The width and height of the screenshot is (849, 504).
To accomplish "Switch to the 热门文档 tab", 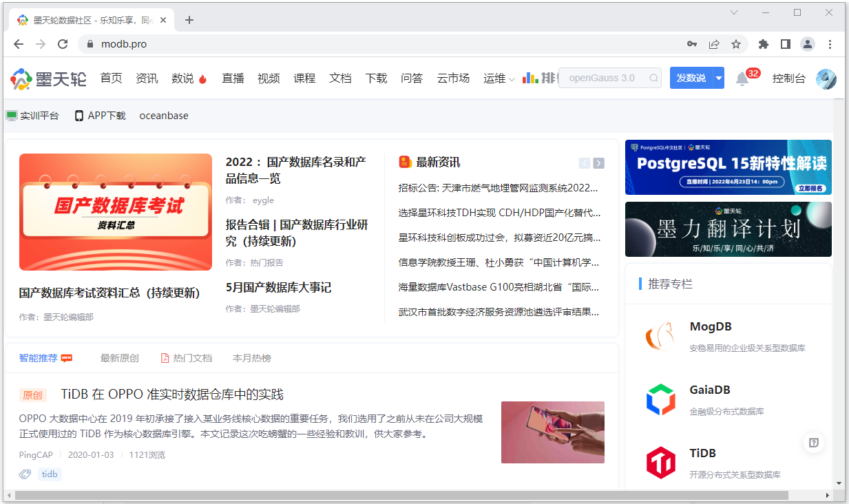I will (x=187, y=358).
